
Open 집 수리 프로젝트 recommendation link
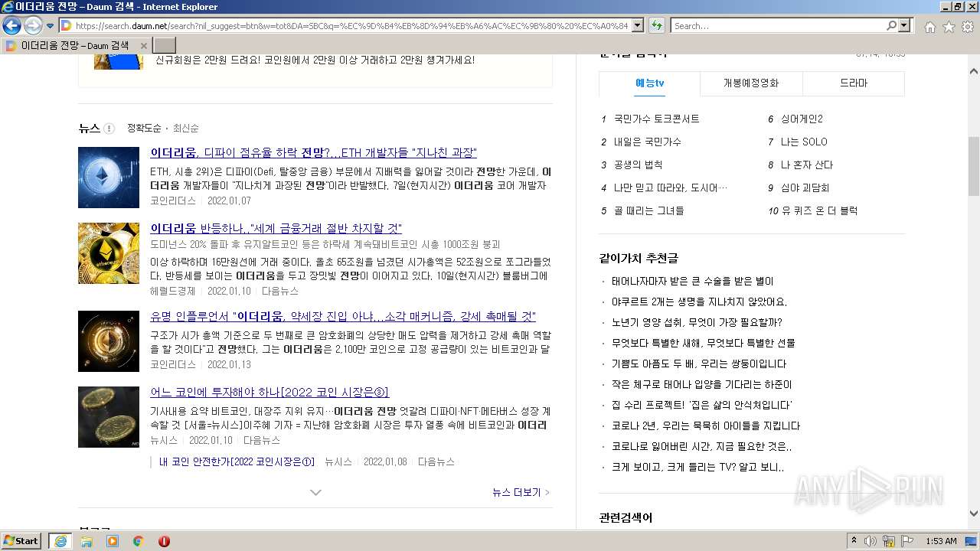point(702,406)
